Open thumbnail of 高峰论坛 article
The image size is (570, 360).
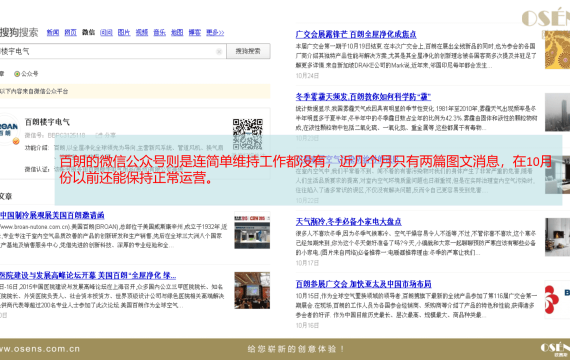click(252, 290)
